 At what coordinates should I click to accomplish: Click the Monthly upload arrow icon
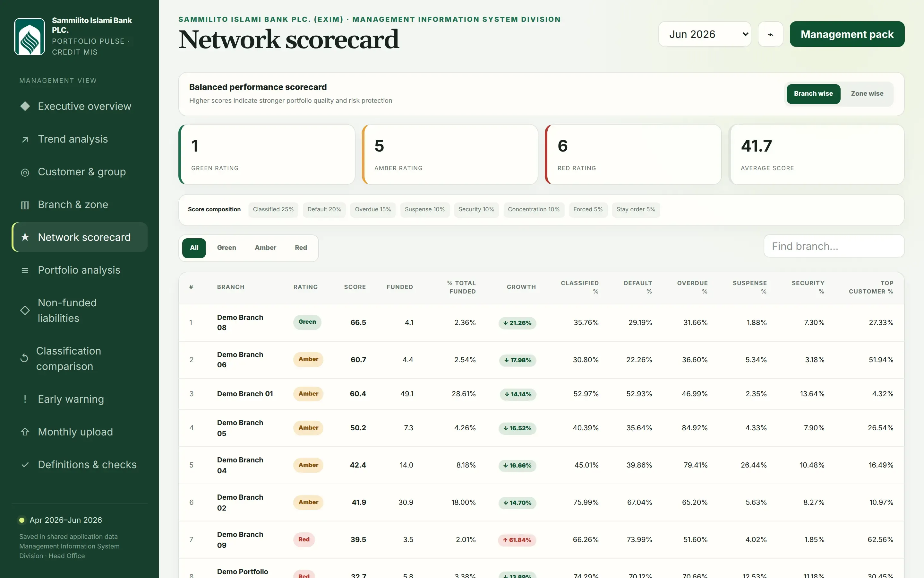25,432
